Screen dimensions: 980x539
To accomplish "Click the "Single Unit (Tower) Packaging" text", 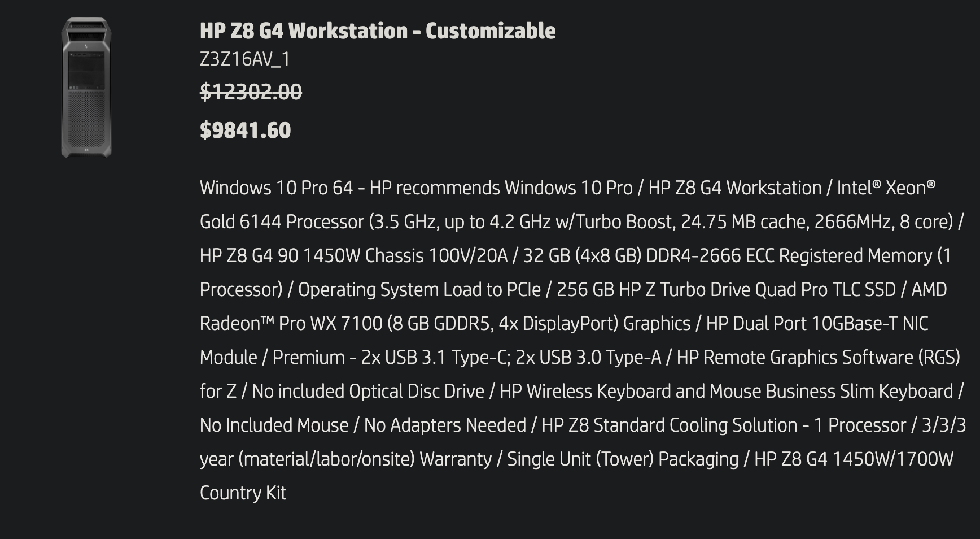I will [x=623, y=459].
